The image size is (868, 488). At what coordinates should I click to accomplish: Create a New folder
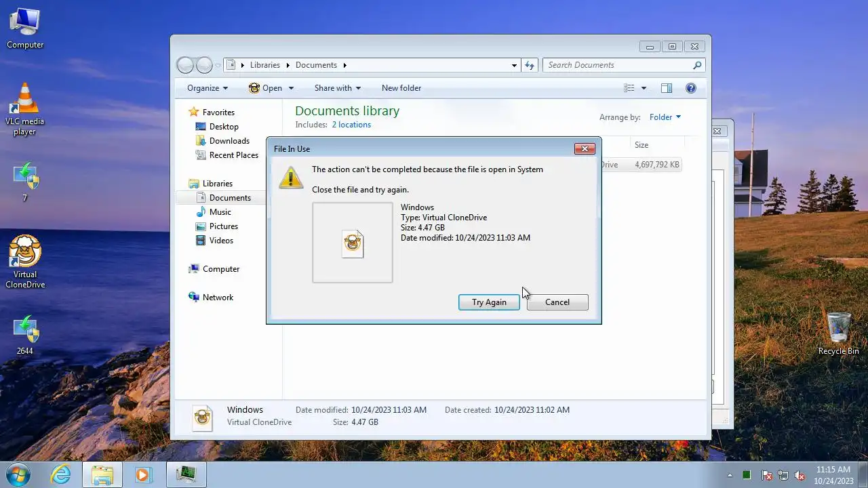pyautogui.click(x=401, y=88)
